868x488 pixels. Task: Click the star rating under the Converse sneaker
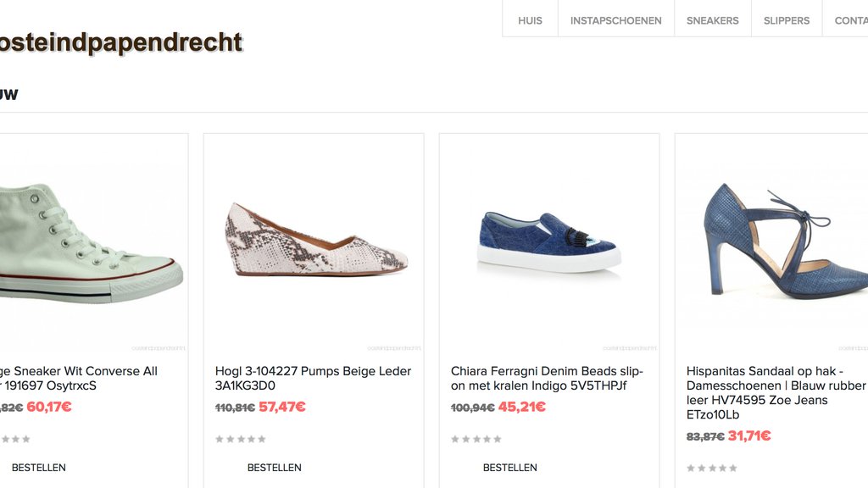click(x=17, y=439)
